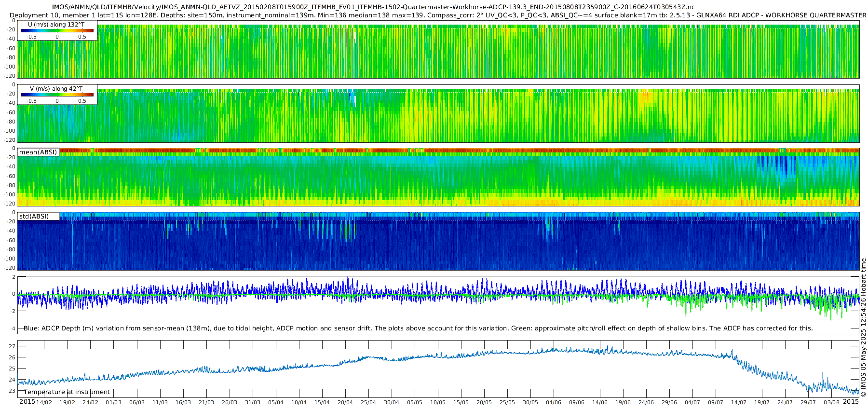This screenshot has width=868, height=410.
Task: Click the U velocity colorbar legend
Action: point(57,31)
